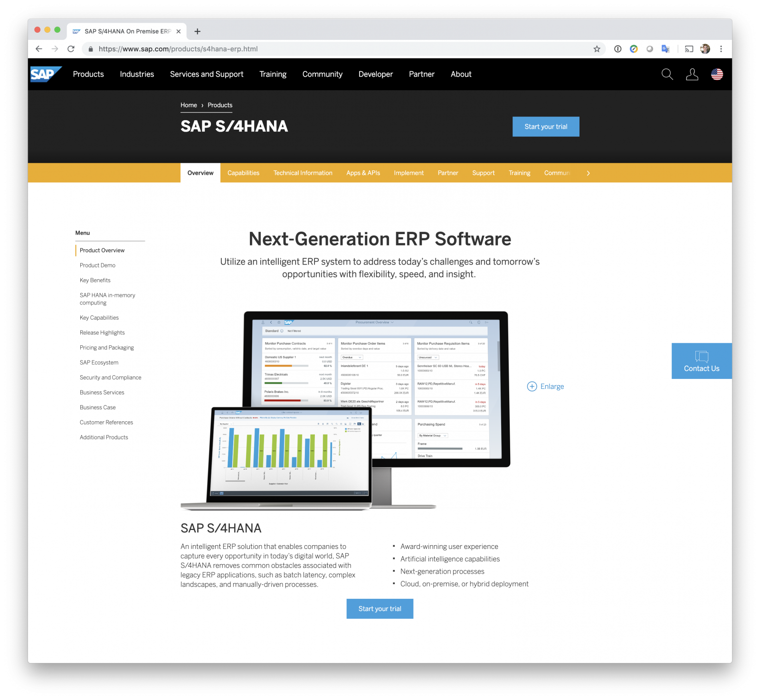Click the colorful circular extension icon
This screenshot has width=760, height=700.
coord(634,49)
